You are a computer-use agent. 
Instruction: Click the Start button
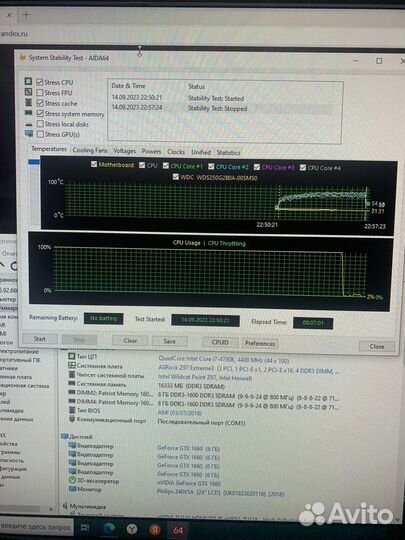[x=40, y=339]
